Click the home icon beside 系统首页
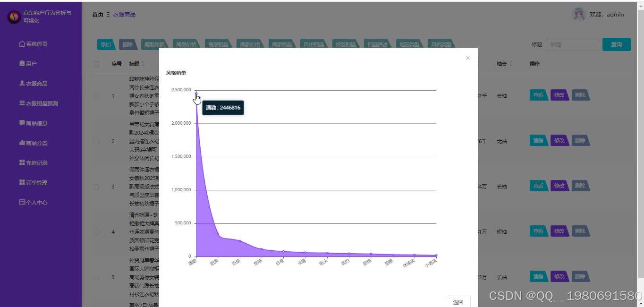The height and width of the screenshot is (307, 644). tap(22, 44)
